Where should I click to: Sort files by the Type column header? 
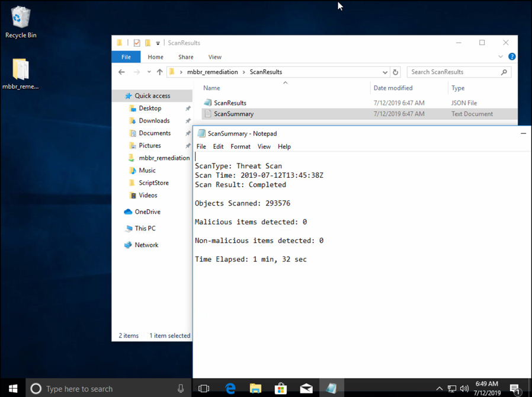pyautogui.click(x=458, y=88)
